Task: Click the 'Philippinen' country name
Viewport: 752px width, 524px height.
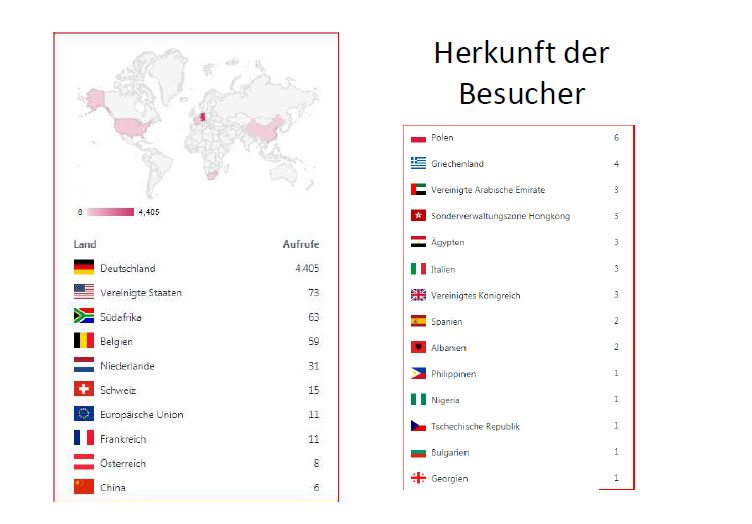Action: 454,374
